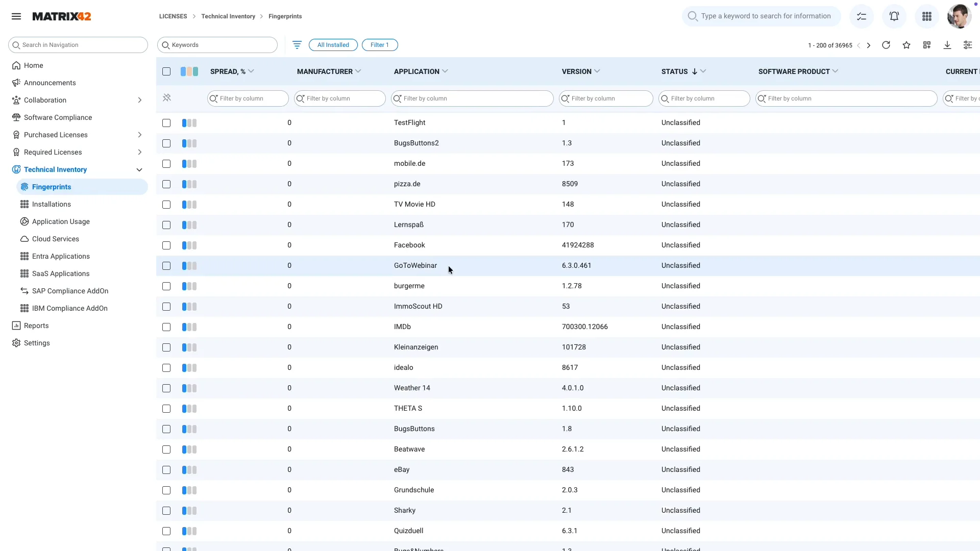
Task: Open Entra Applications in the sidebar
Action: click(61, 256)
